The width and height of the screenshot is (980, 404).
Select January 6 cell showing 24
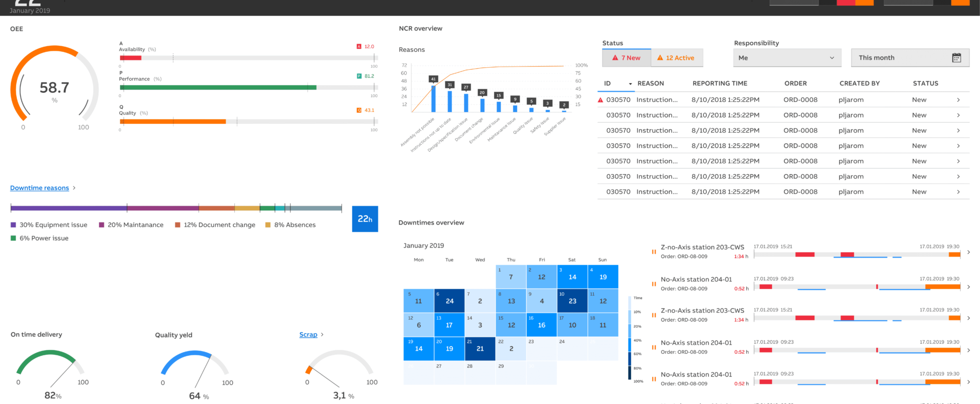point(449,301)
